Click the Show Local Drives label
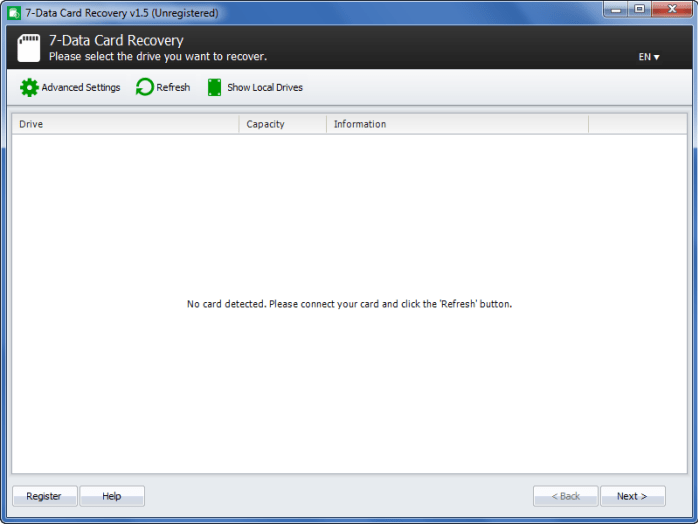The height and width of the screenshot is (524, 698). (x=265, y=87)
